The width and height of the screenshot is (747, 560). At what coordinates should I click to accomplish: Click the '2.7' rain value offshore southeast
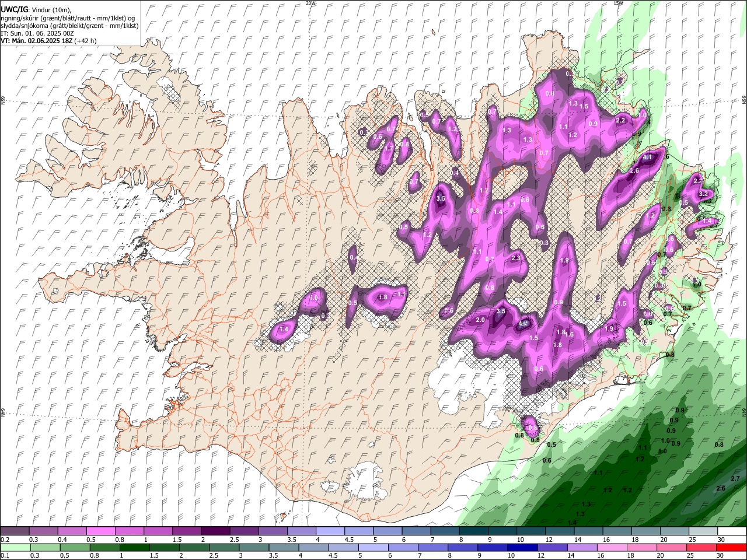[735, 478]
